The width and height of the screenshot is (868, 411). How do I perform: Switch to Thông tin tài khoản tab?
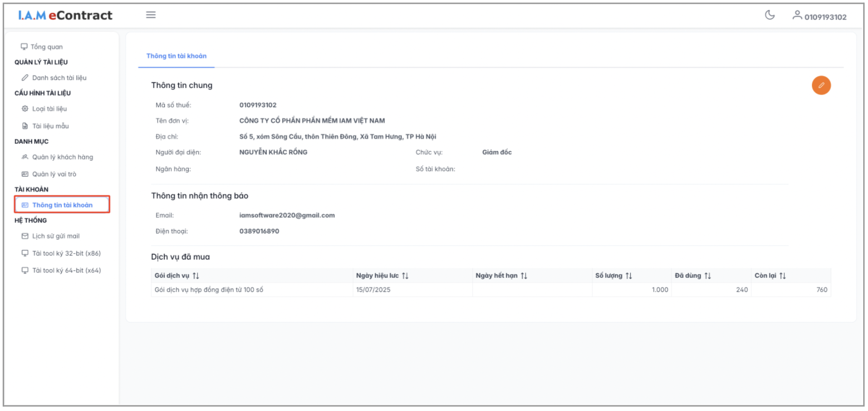pos(176,56)
